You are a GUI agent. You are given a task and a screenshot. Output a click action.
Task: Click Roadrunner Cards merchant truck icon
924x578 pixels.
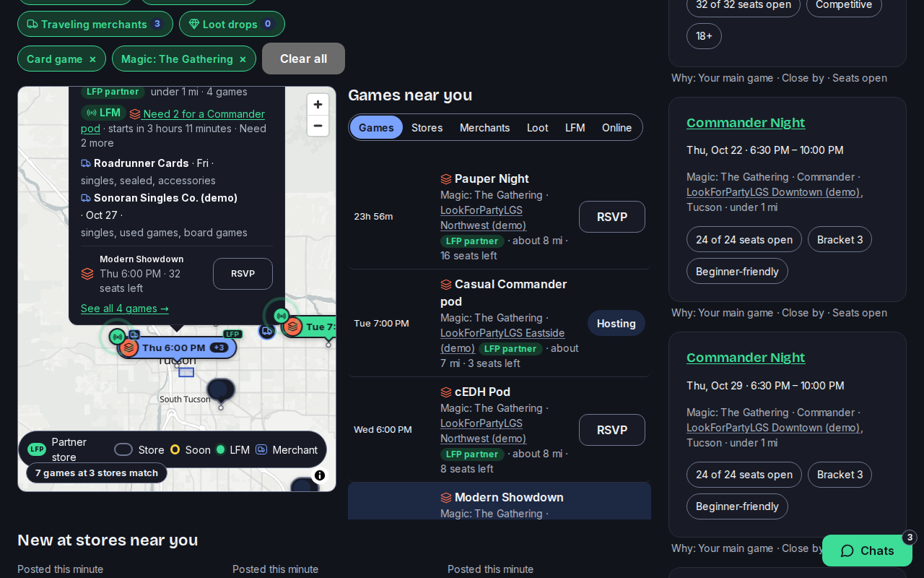point(86,163)
